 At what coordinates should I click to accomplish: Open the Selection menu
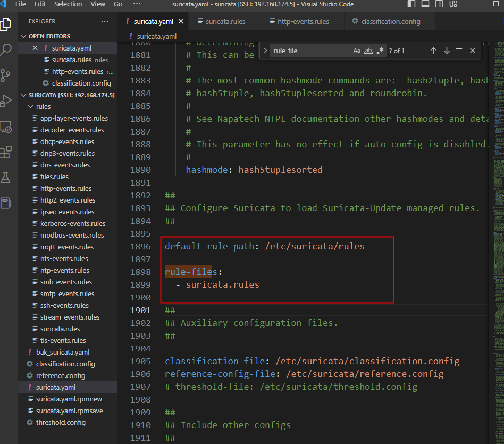coord(68,4)
